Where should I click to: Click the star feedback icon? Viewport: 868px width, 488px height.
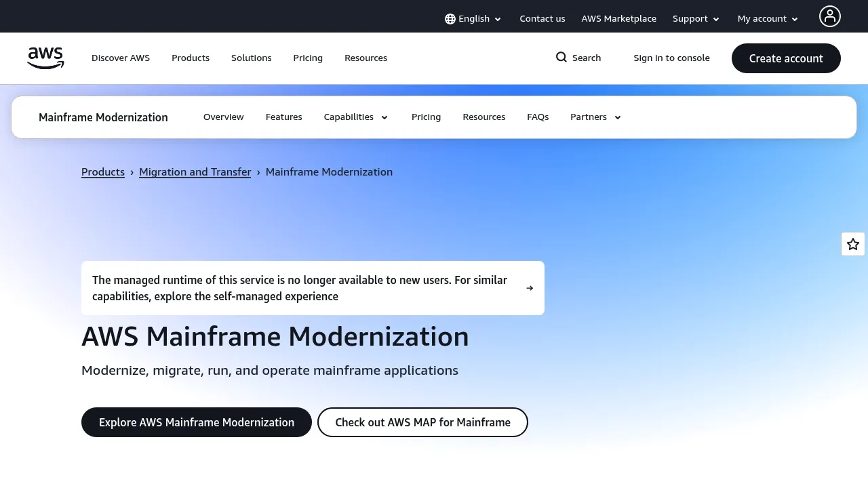[x=853, y=244]
